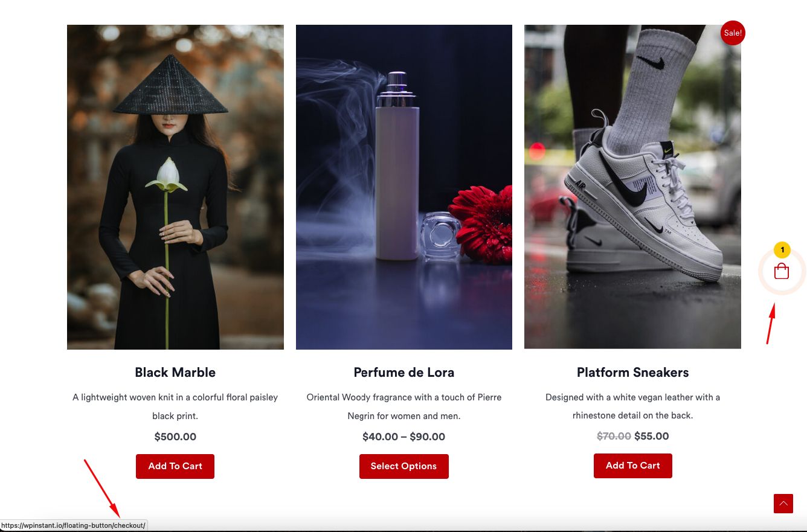Open the Perfume de Lora product image
Image resolution: width=807 pixels, height=532 pixels.
pyautogui.click(x=404, y=187)
